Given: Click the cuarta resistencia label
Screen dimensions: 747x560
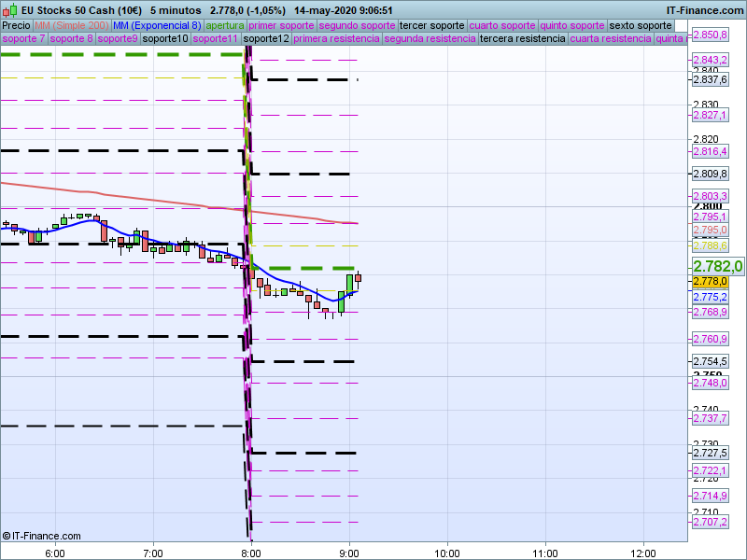Looking at the screenshot, I should 611,38.
